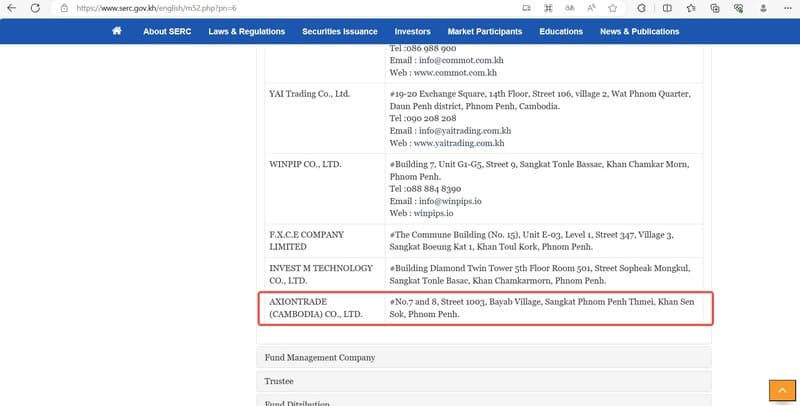Go back using the browser back arrow

click(11, 8)
